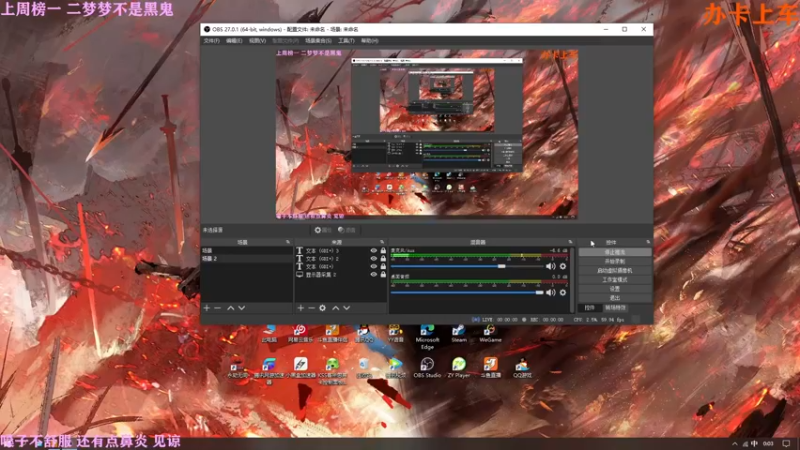Open 小黑盒加速器 desktop shortcut
The height and width of the screenshot is (450, 800).
click(x=301, y=367)
